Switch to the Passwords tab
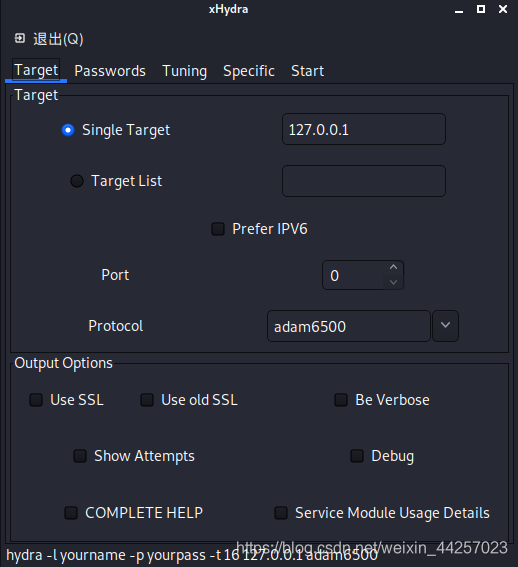The width and height of the screenshot is (518, 567). click(x=110, y=71)
